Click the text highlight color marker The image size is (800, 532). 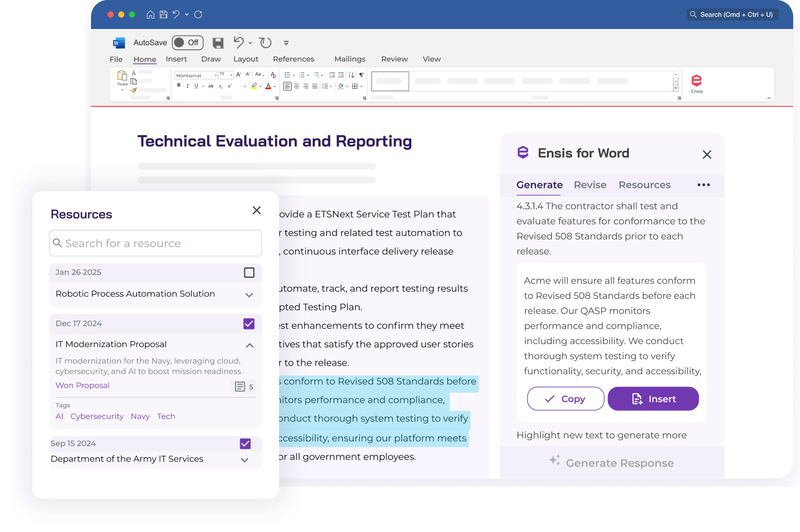pos(254,86)
